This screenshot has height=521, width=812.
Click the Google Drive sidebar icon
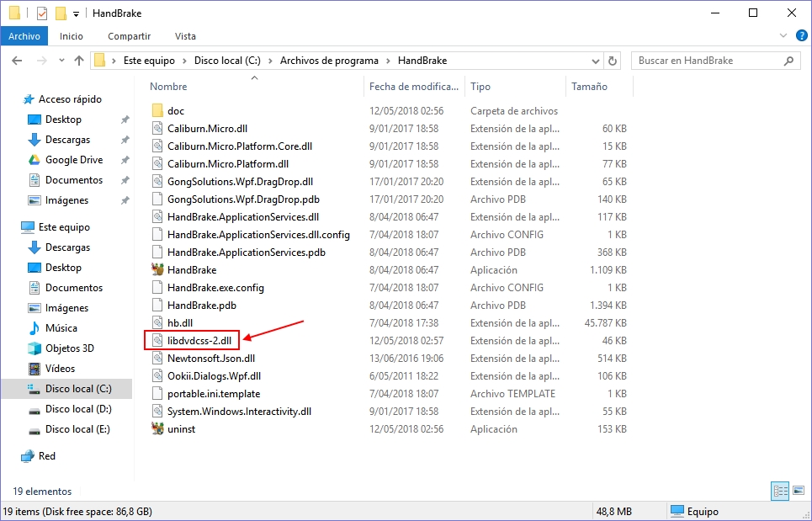pos(34,160)
